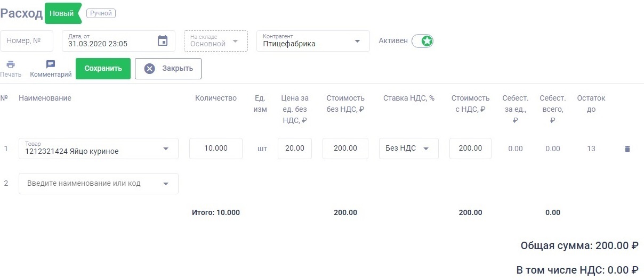Screen dimensions: 644x280
Task: Toggle the Активен switch
Action: click(423, 41)
